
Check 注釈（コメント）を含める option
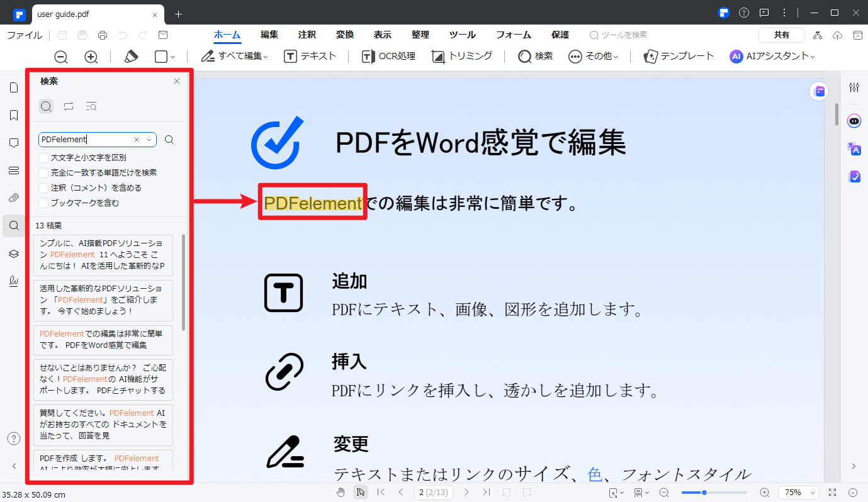tap(43, 187)
